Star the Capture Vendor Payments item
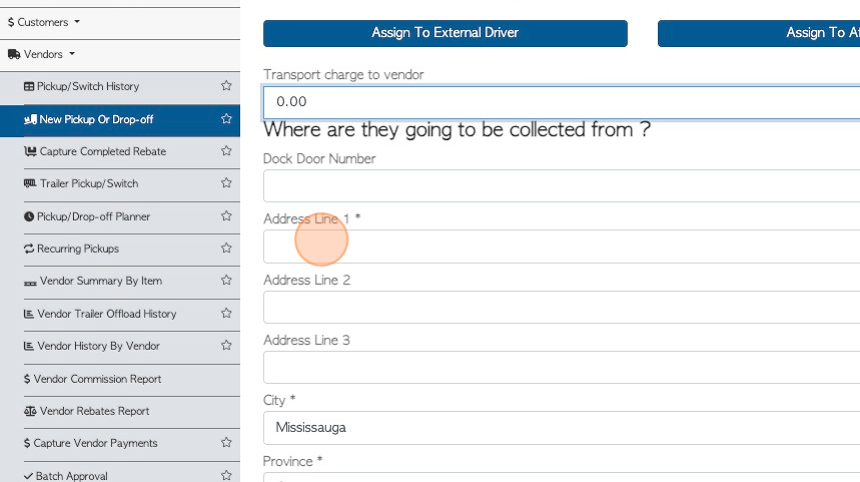This screenshot has width=860, height=482. (x=226, y=443)
